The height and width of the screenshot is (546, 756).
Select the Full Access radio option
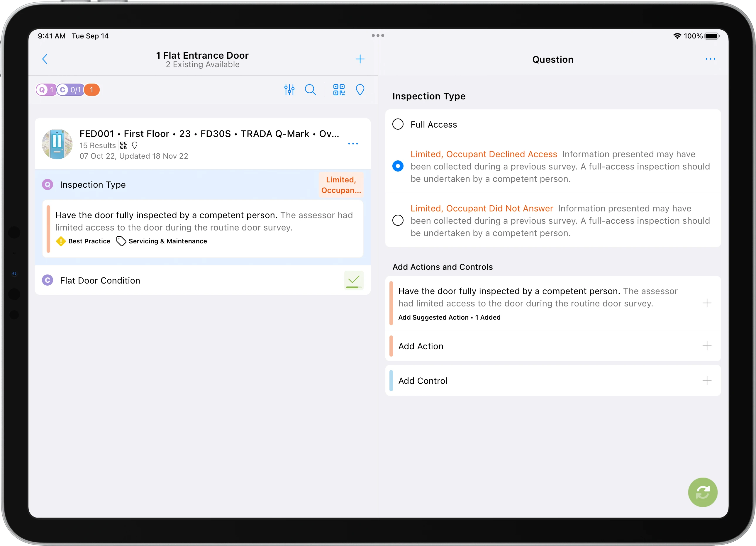pos(398,124)
